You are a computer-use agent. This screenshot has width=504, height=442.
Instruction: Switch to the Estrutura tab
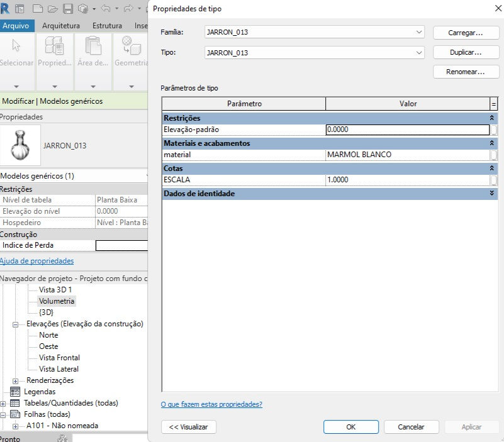click(107, 26)
